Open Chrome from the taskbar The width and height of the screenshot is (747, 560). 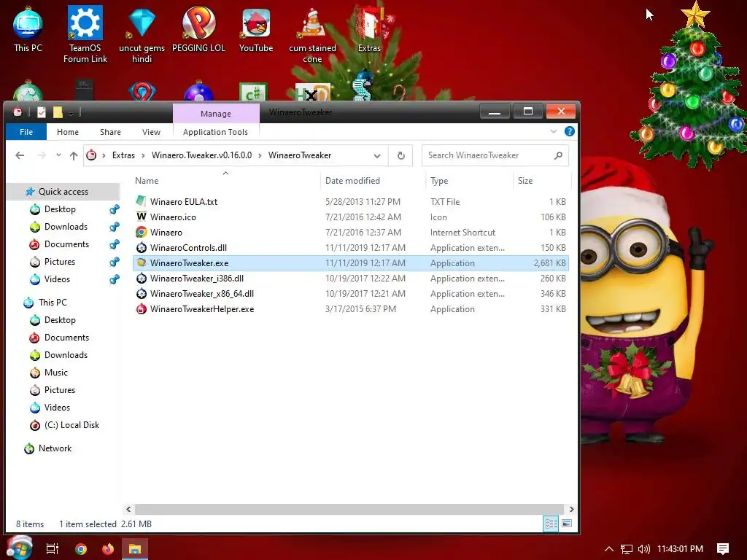[81, 549]
